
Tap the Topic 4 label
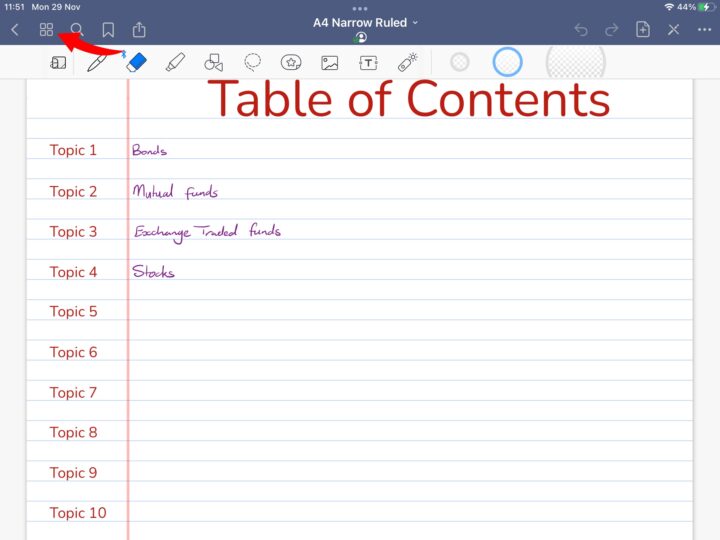point(73,272)
